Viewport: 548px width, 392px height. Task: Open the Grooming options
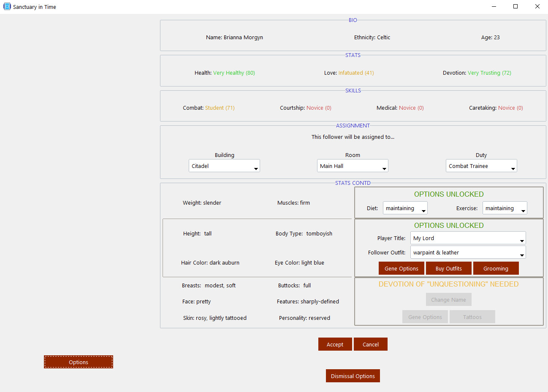pos(496,268)
